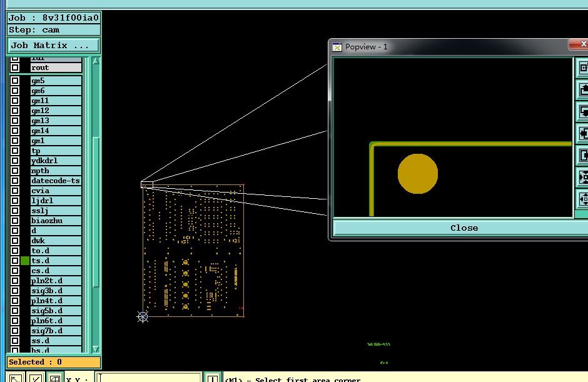Select the datecode-ts layer name
Viewport: 588px width, 382px height.
(x=56, y=181)
